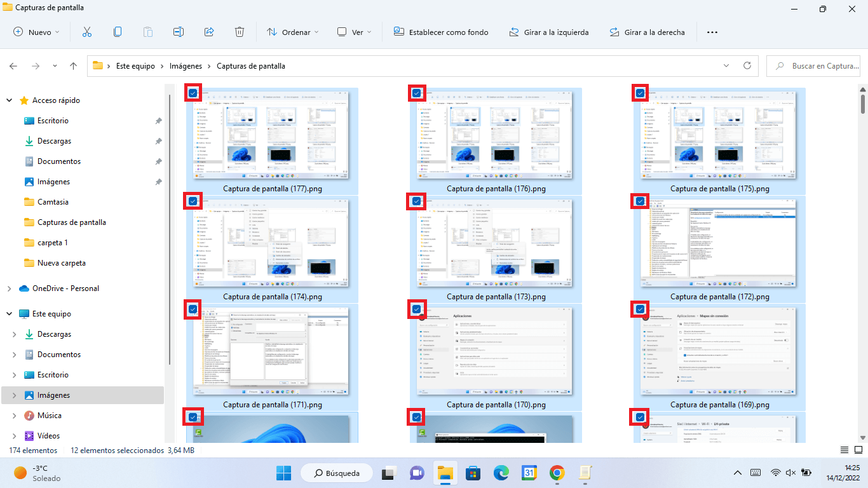Uncheck Captura de pantalla (171).png checkbox
The width and height of the screenshot is (868, 488).
pos(193,309)
